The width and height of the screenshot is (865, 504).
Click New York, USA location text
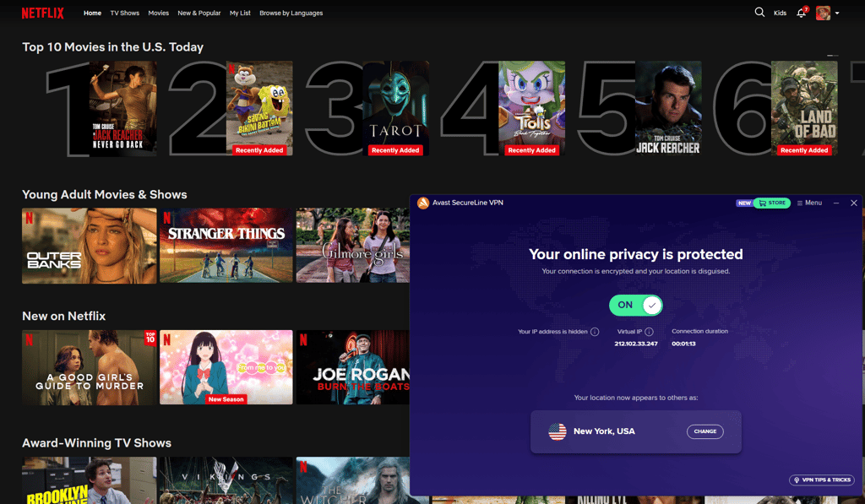604,431
